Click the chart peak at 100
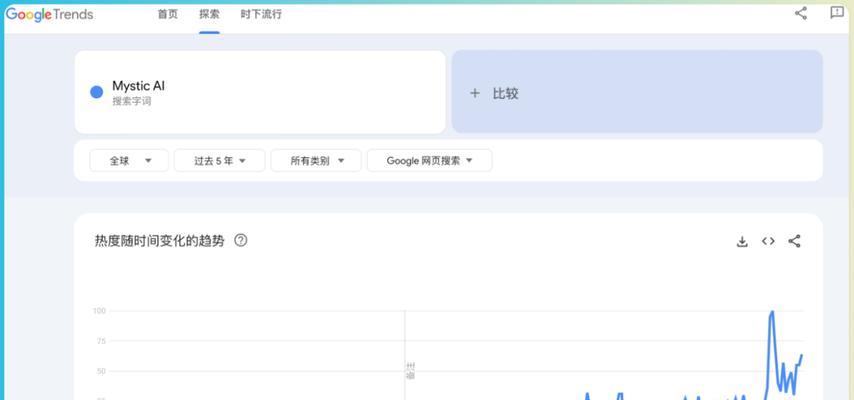The height and width of the screenshot is (400, 854). coord(772,312)
